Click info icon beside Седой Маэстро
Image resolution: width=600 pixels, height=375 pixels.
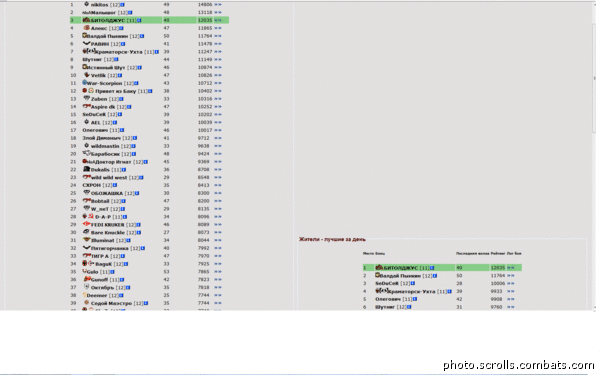[146, 303]
